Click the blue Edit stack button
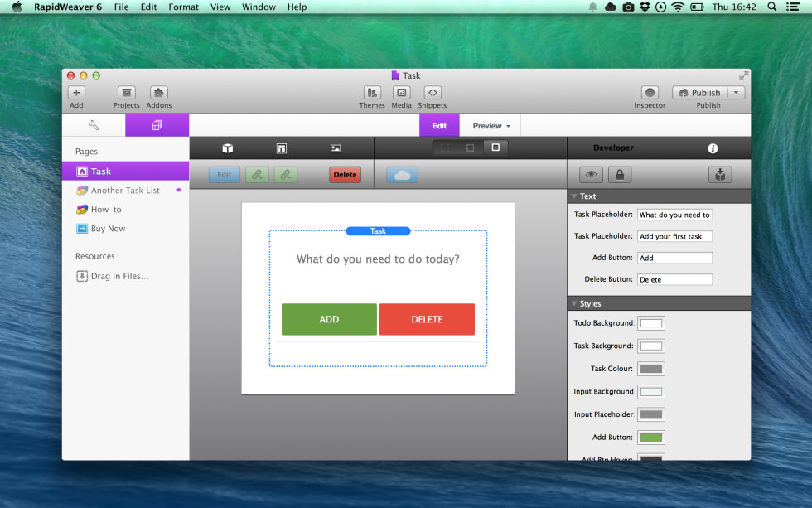Image resolution: width=812 pixels, height=508 pixels. tap(225, 175)
